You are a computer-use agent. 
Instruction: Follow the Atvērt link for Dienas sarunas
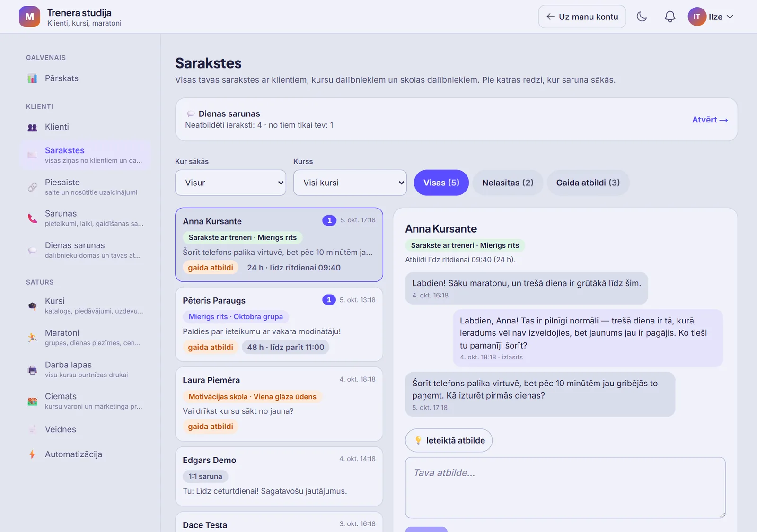(710, 120)
